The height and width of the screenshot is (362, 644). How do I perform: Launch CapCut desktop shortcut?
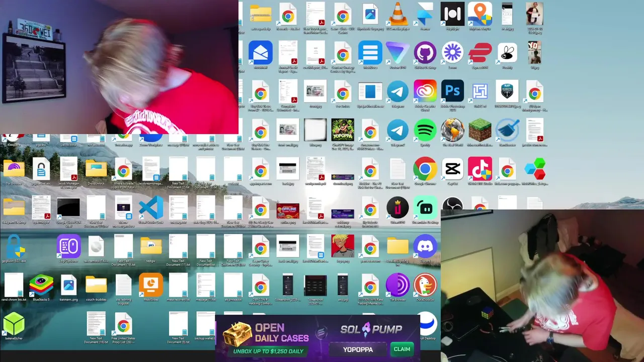pos(452,169)
